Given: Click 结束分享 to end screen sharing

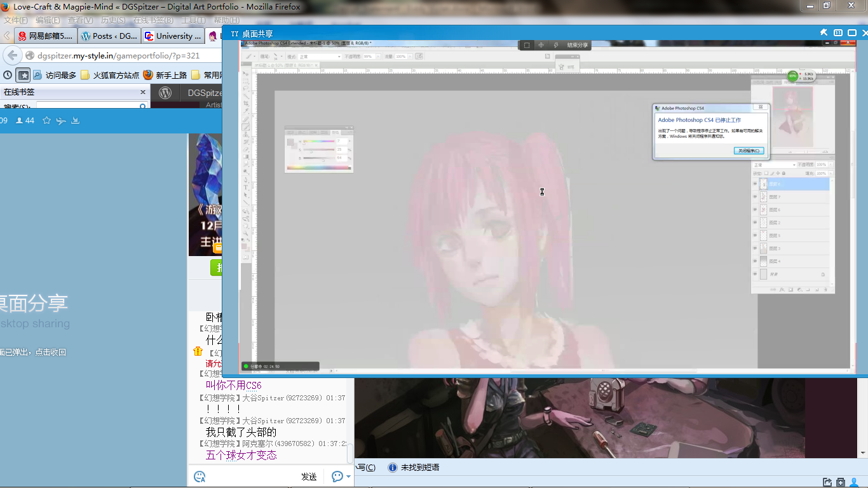Looking at the screenshot, I should [578, 45].
